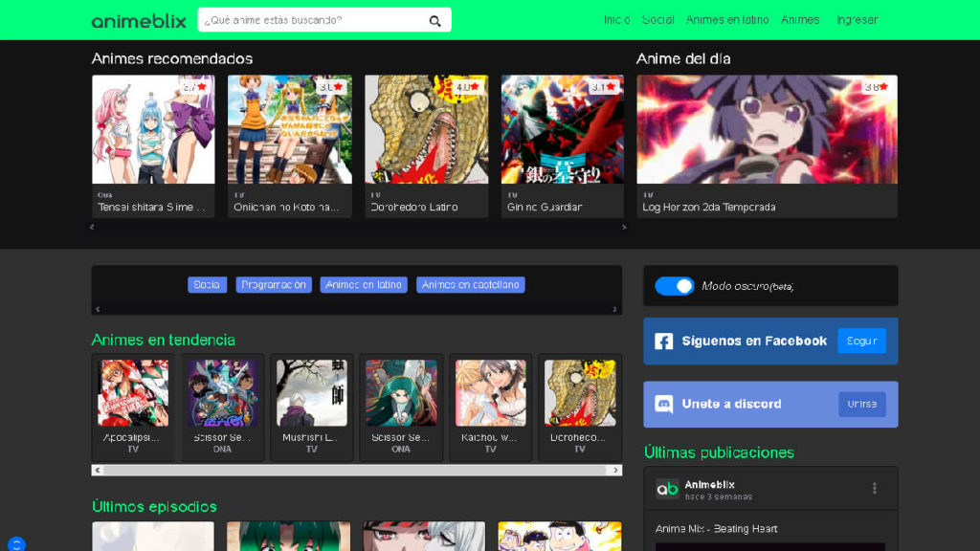
Task: Open the Log Horizon 2da Temporada thumbnail
Action: 767,129
